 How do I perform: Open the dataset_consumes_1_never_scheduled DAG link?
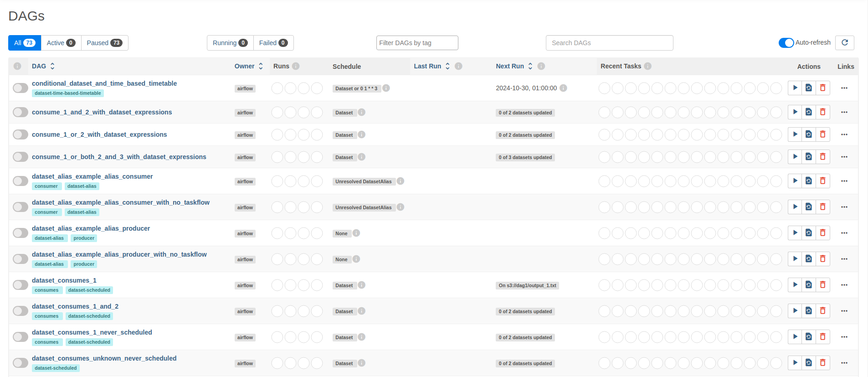click(92, 332)
